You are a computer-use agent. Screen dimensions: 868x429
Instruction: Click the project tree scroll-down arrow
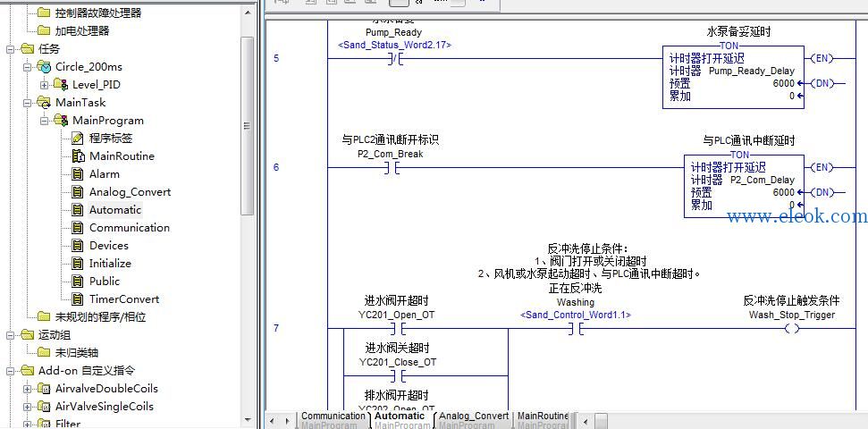click(x=248, y=421)
